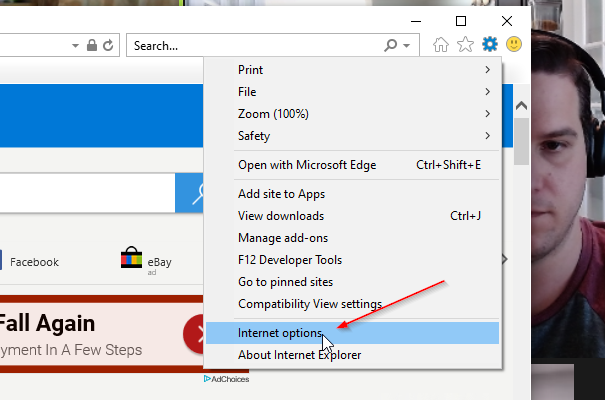Open Compatibility View settings
Image resolution: width=605 pixels, height=400 pixels.
[352, 304]
